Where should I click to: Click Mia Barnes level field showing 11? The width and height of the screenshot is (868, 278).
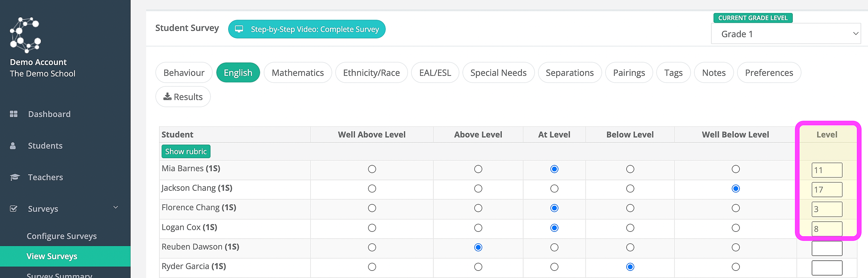click(x=827, y=170)
